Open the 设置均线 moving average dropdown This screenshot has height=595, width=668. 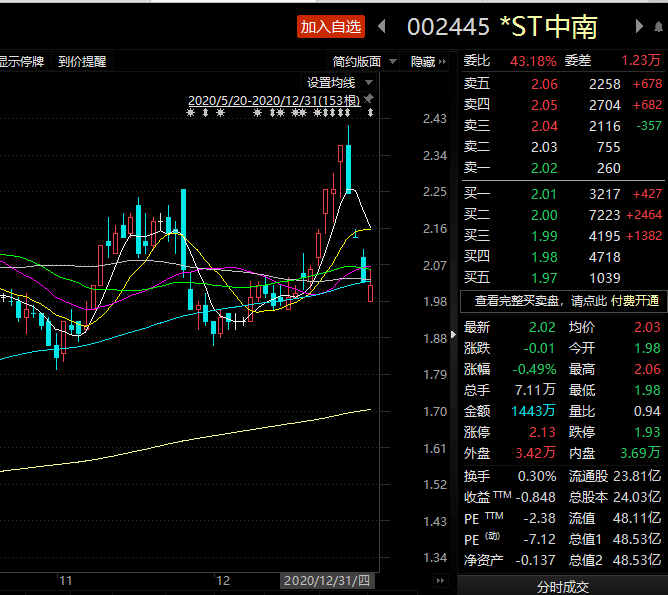coord(338,82)
